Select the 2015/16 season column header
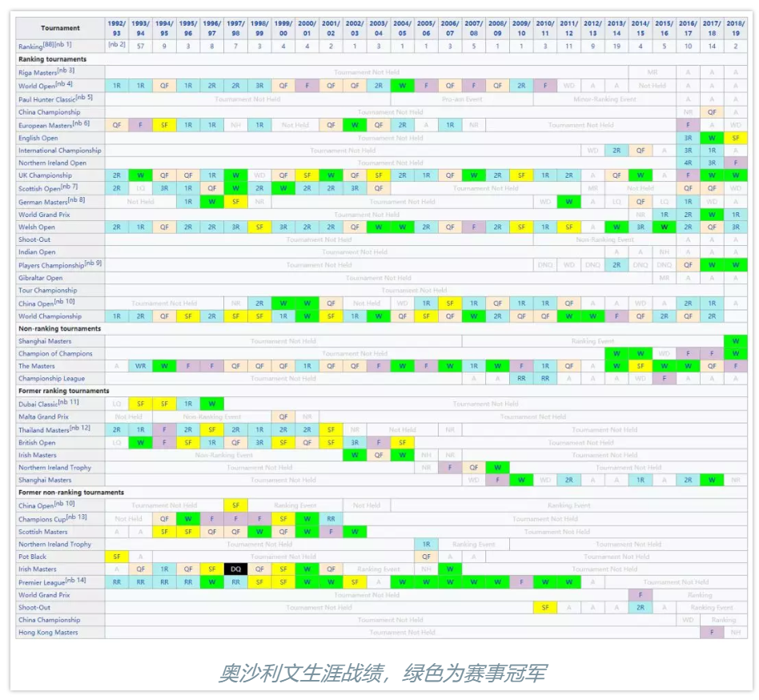Viewport: 759px width, 700px height. pyautogui.click(x=665, y=28)
